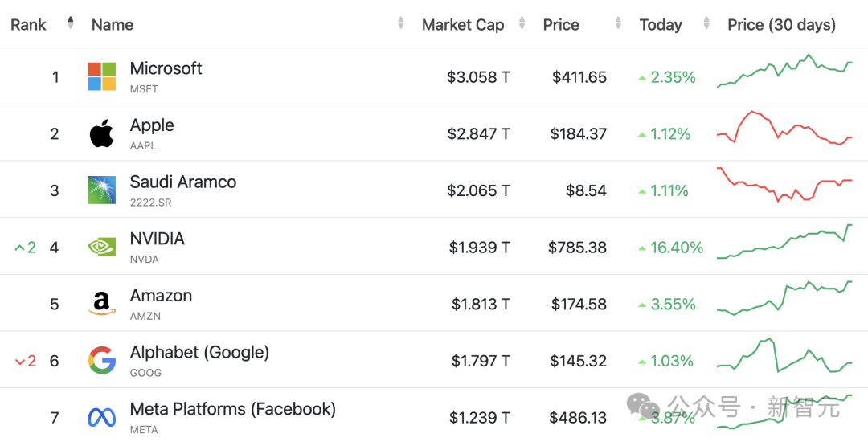The width and height of the screenshot is (868, 442).
Task: Click the Meta Platforms logo
Action: tap(102, 417)
